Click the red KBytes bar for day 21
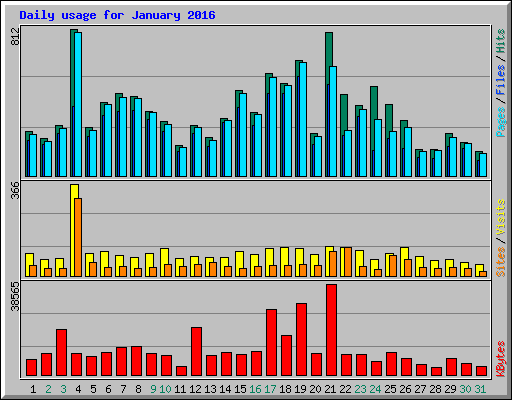Image resolution: width=512 pixels, height=400 pixels. 331,330
